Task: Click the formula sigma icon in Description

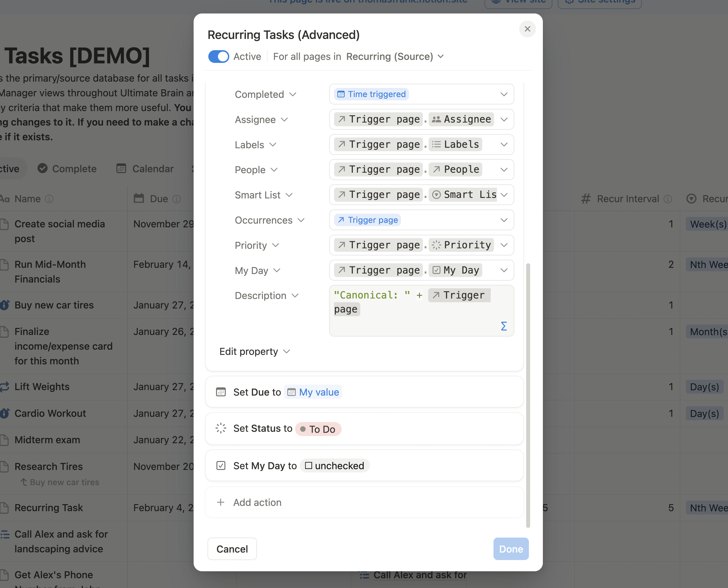Action: pyautogui.click(x=503, y=326)
